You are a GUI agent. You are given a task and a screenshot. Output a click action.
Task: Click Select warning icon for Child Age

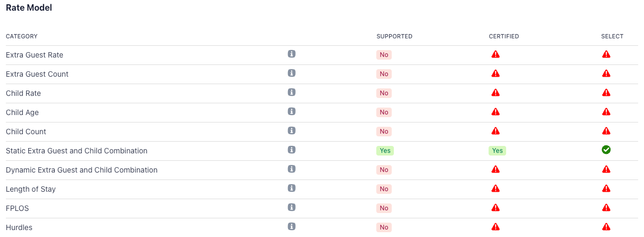tap(606, 112)
